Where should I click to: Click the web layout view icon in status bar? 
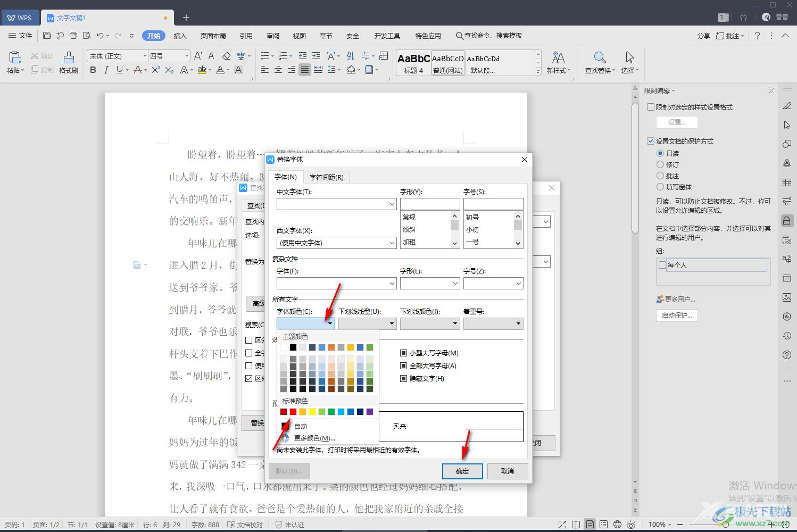617,525
